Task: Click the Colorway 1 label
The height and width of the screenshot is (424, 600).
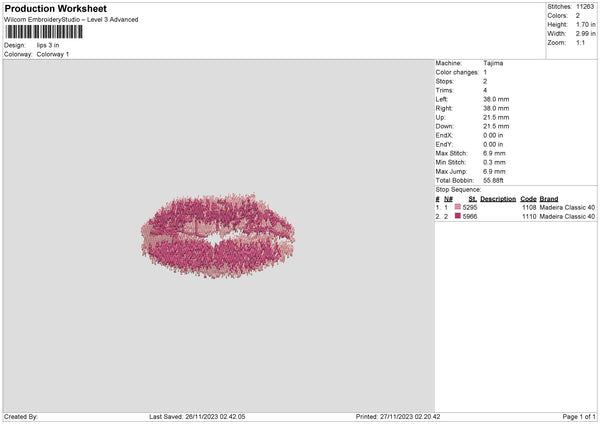Action: point(53,54)
